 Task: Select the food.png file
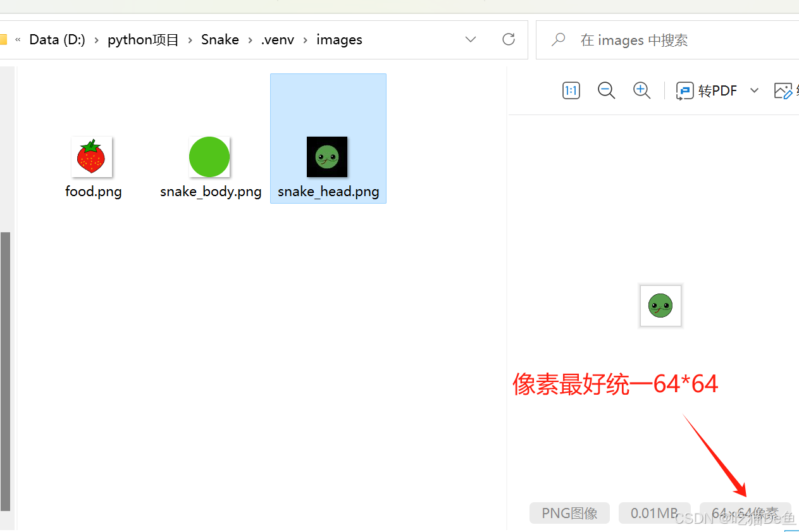click(x=92, y=157)
